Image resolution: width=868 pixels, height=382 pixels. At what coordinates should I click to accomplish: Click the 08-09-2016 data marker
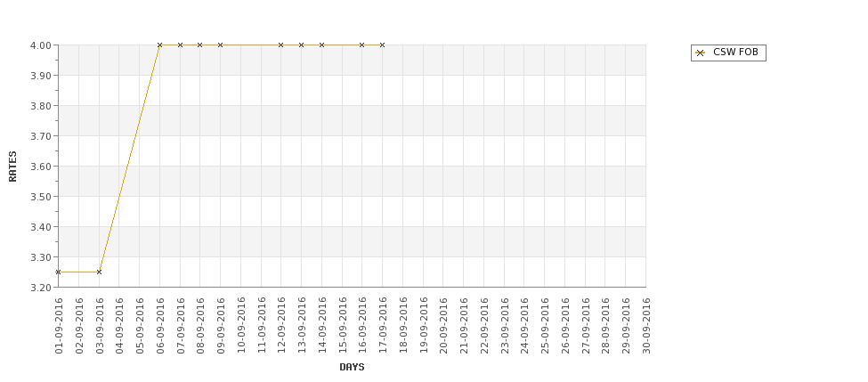pyautogui.click(x=199, y=45)
